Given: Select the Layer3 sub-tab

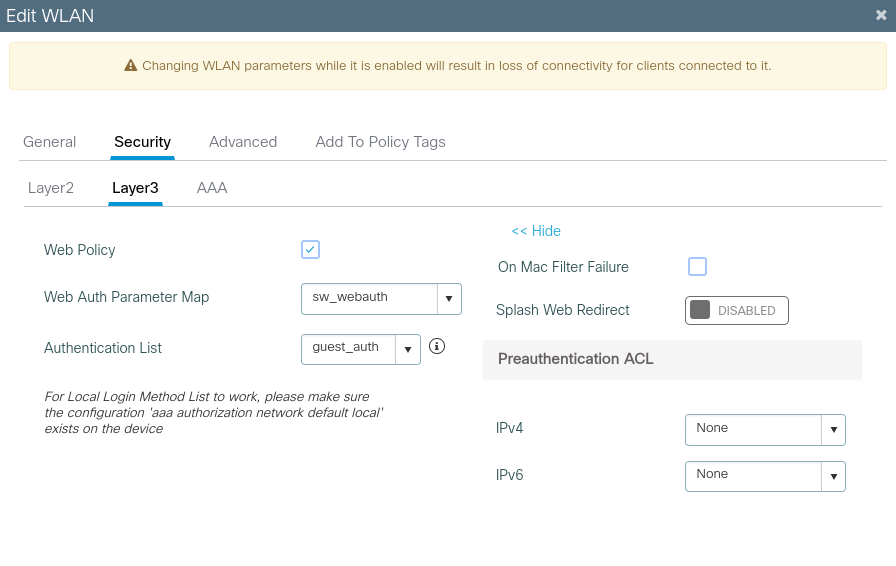Looking at the screenshot, I should tap(135, 188).
